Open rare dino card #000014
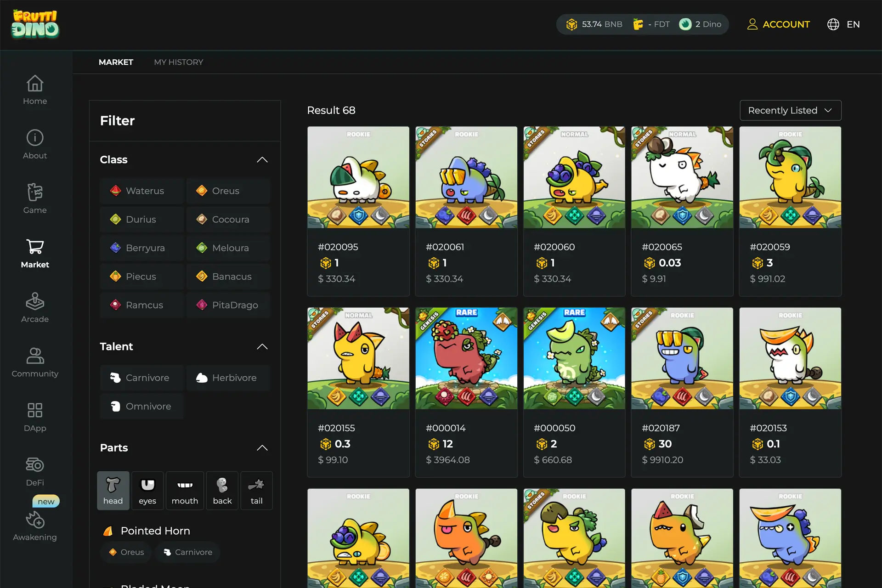This screenshot has width=882, height=588. coord(466,392)
